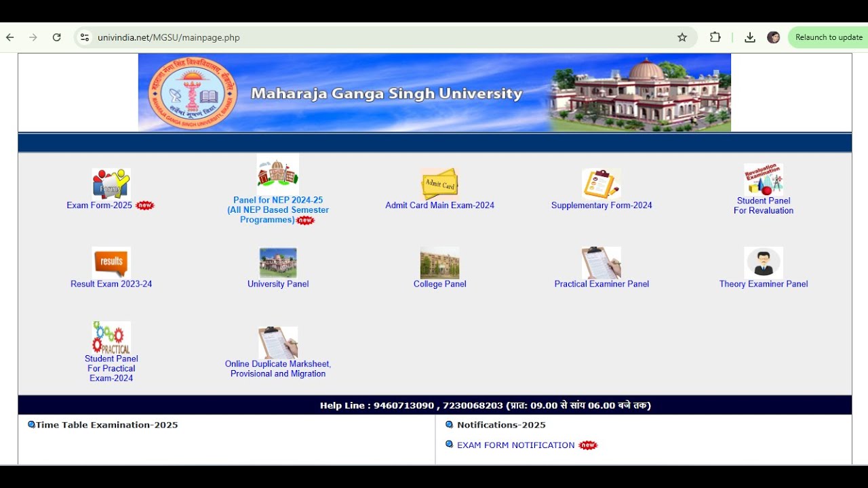Click the Practical gears icon

point(111,337)
